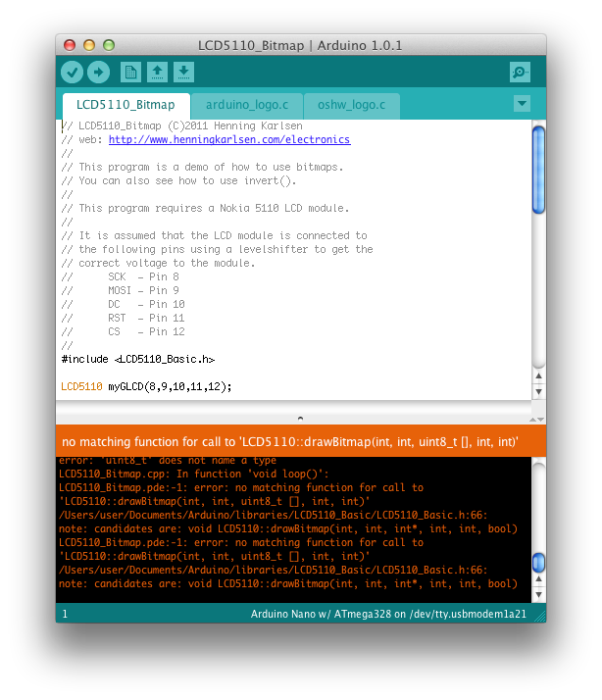The image size is (602, 700).
Task: Click the Open sketch up-arrow icon
Action: tap(157, 72)
